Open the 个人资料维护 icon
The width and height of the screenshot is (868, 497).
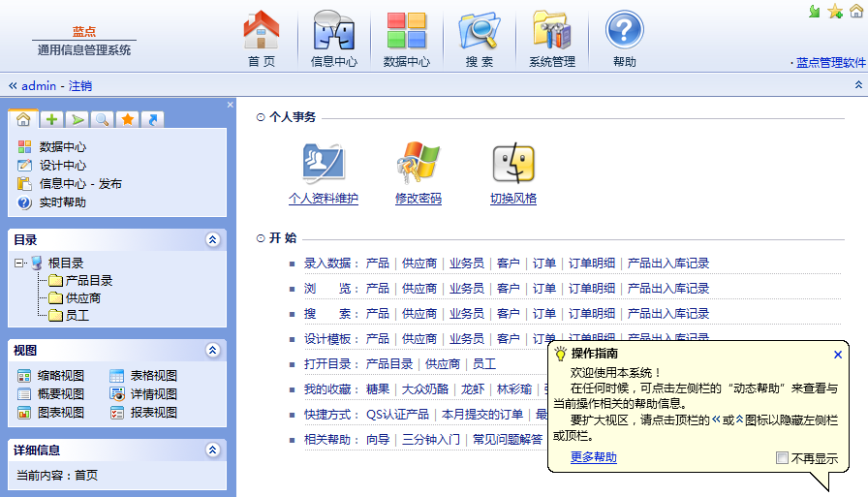(324, 163)
